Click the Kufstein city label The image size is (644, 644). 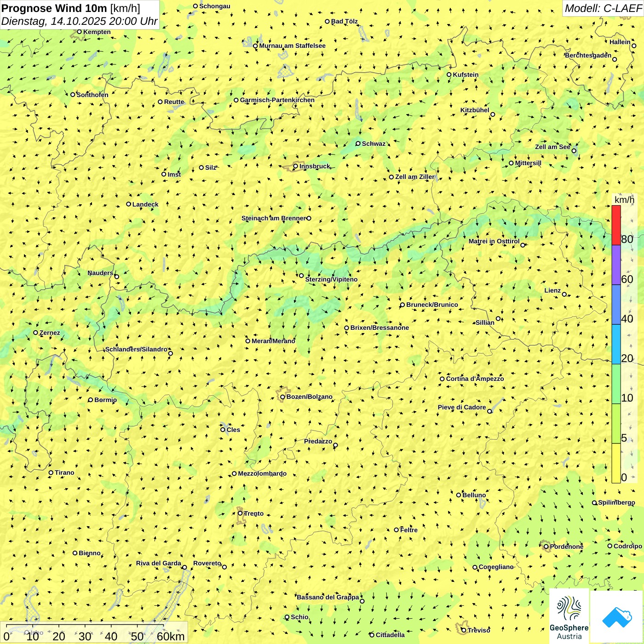click(466, 75)
